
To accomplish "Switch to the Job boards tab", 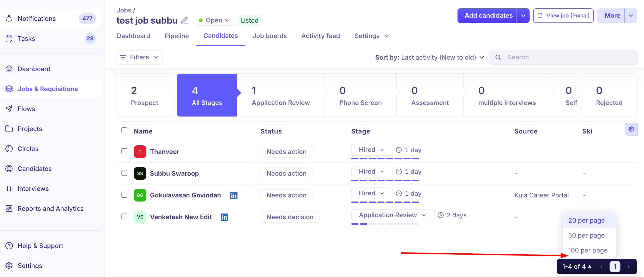I will (269, 36).
